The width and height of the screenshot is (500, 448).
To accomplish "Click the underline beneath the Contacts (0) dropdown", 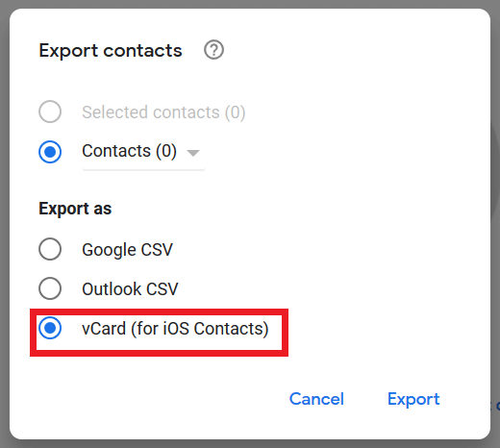I will pos(143,169).
